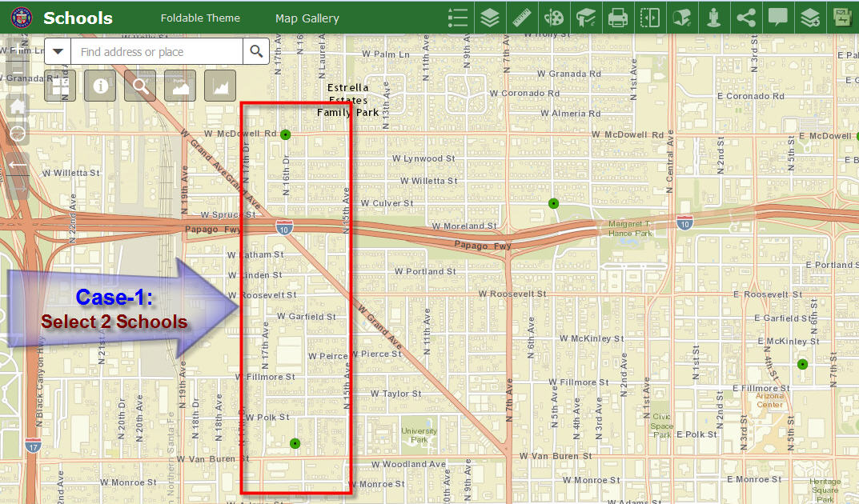Click the Margaret T. Hance Park label
The image size is (859, 504).
tap(630, 228)
